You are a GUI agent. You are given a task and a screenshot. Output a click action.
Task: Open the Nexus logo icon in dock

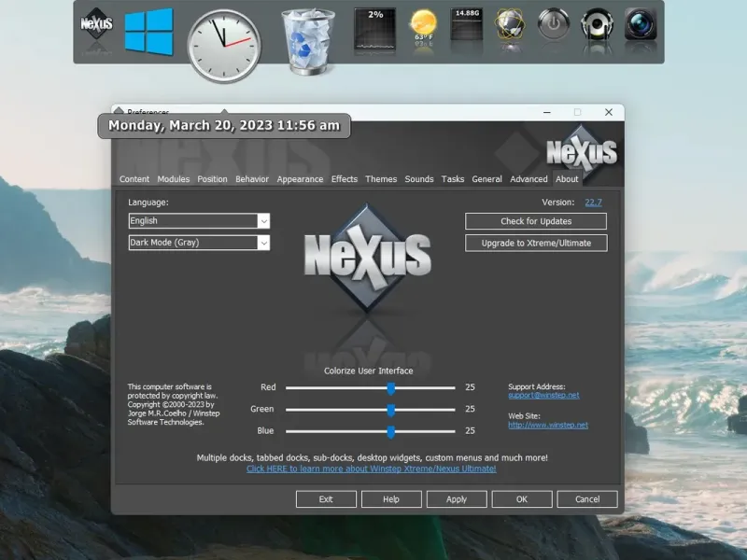tap(97, 24)
